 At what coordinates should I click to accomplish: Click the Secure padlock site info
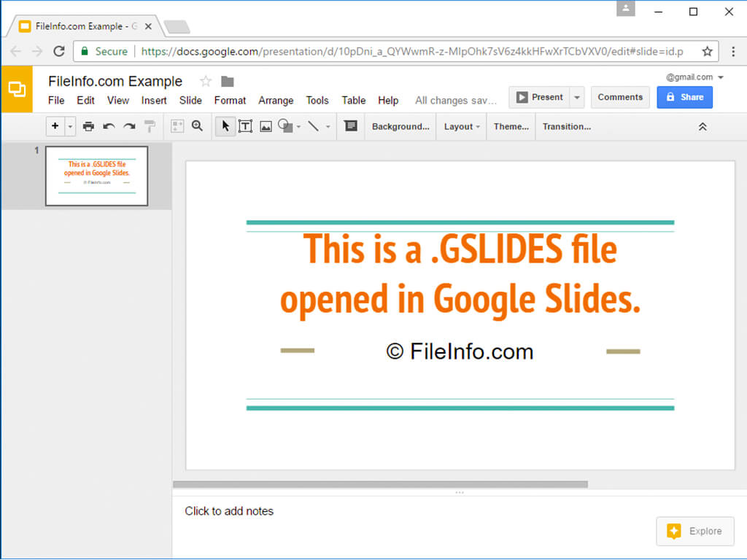point(104,52)
